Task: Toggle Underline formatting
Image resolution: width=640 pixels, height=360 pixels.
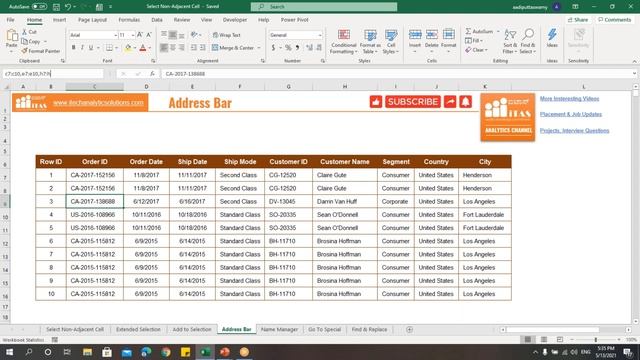Action: click(91, 48)
